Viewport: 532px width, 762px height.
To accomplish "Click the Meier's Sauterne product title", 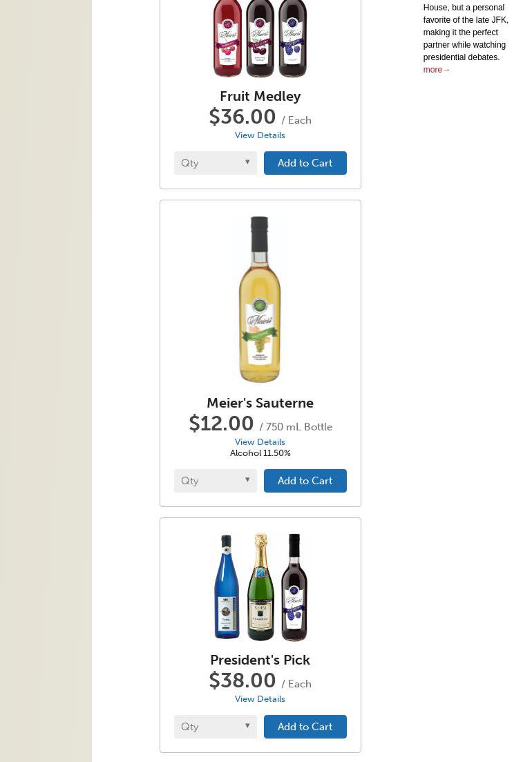I will click(x=260, y=403).
